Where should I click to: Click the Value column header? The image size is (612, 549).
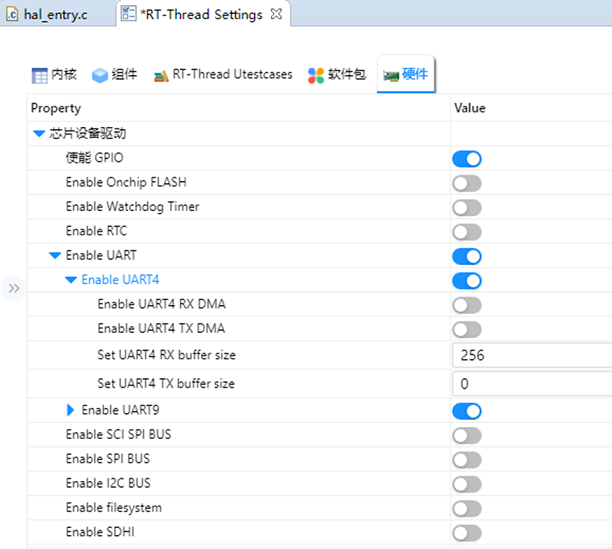tap(470, 108)
